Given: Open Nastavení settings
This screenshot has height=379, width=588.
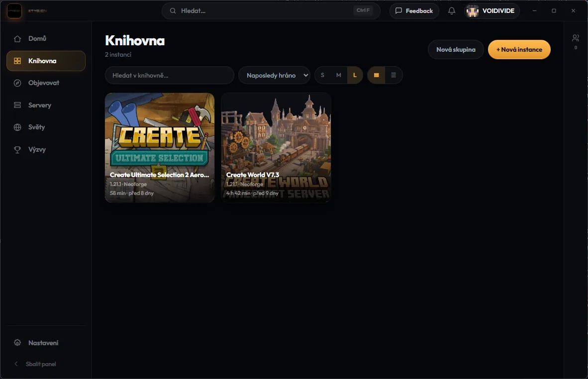Looking at the screenshot, I should click(46, 343).
